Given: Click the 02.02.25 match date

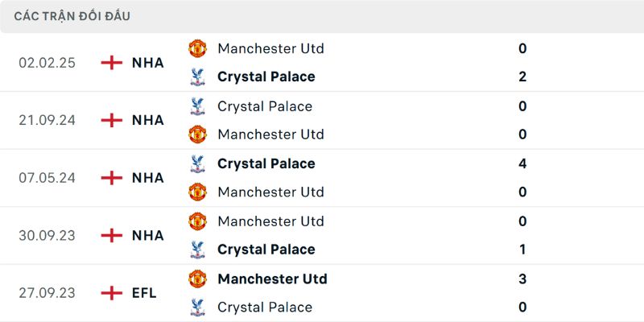Looking at the screenshot, I should coord(47,63).
